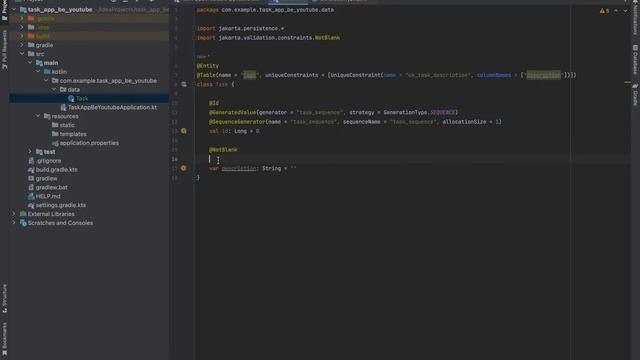Jump to next highlighted problem arrow
Image resolution: width=640 pixels, height=360 pixels.
coord(625,11)
